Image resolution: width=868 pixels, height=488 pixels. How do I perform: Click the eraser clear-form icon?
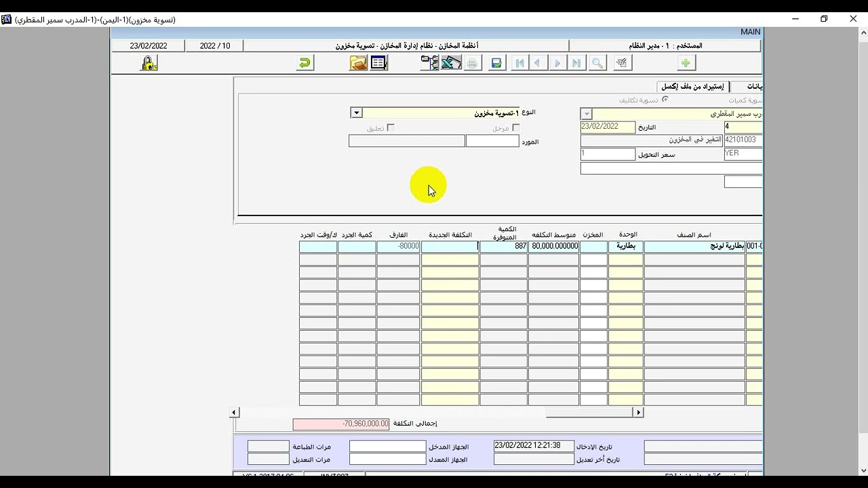click(622, 63)
